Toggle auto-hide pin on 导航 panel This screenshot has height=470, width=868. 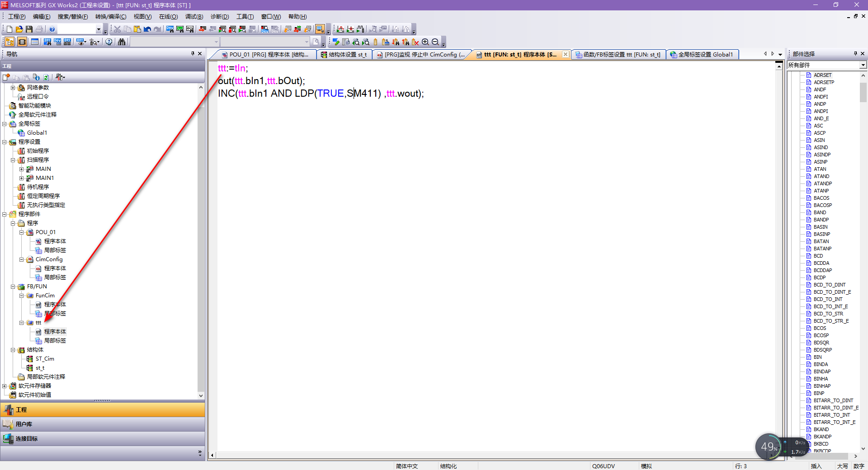[193, 54]
